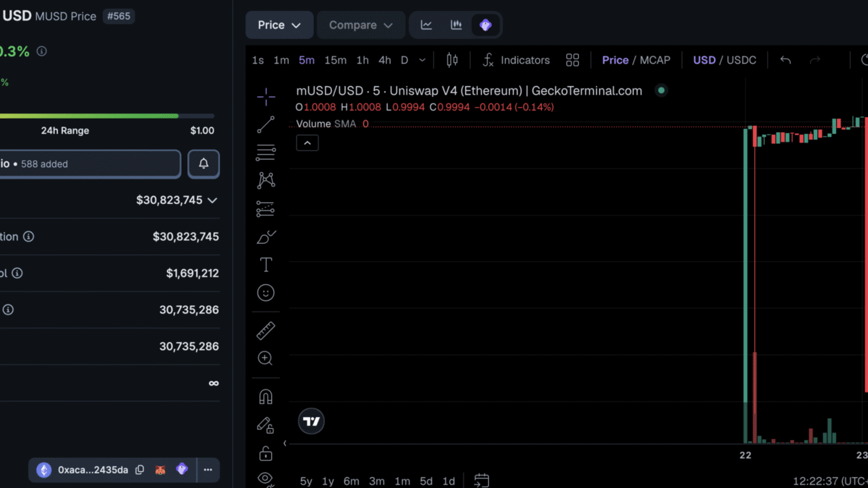Toggle hide all drawings eye icon

pos(265,478)
